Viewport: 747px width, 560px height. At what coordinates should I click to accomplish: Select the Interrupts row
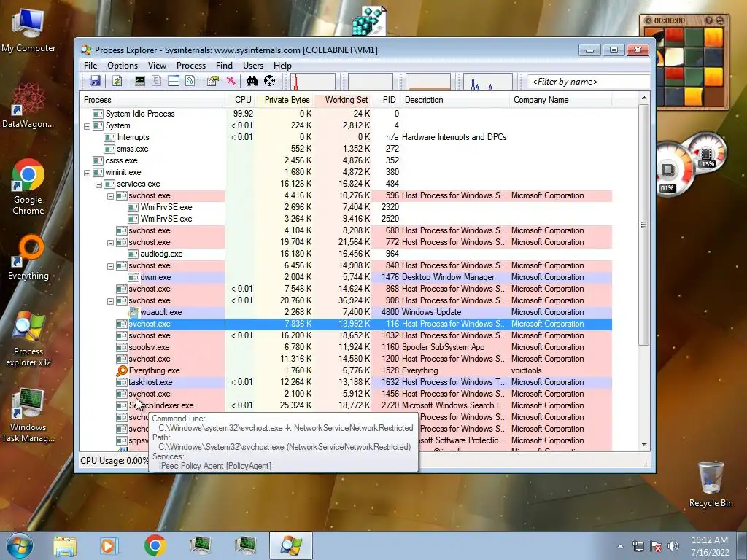pos(346,137)
